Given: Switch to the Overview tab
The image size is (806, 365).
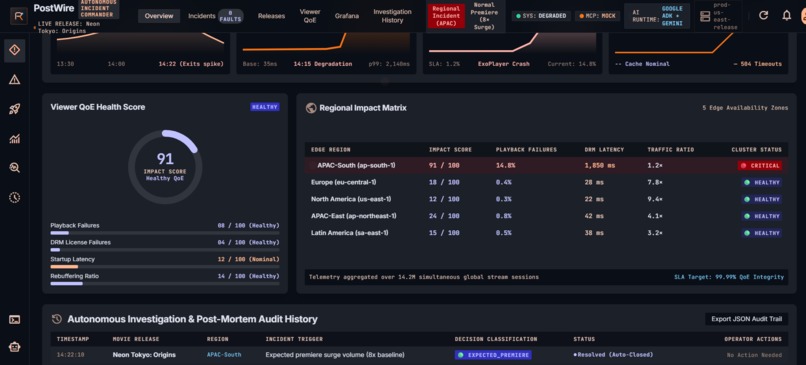Looking at the screenshot, I should [x=159, y=16].
